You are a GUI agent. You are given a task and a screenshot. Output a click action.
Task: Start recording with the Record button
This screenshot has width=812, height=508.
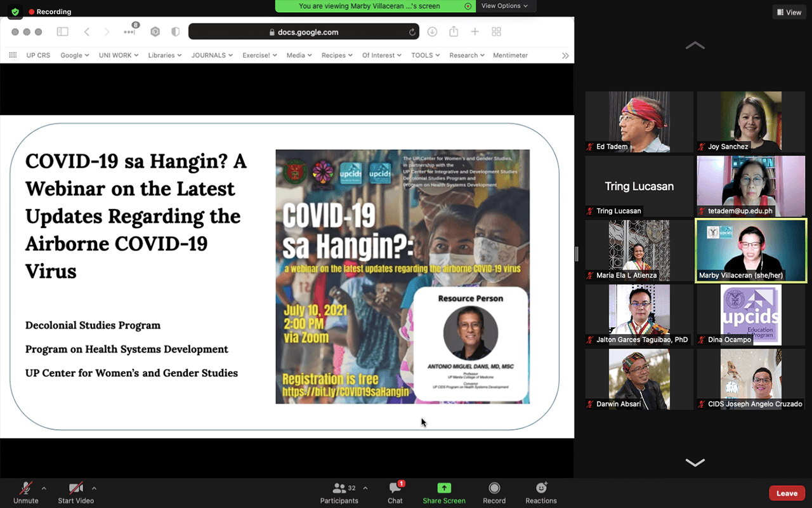point(494,493)
